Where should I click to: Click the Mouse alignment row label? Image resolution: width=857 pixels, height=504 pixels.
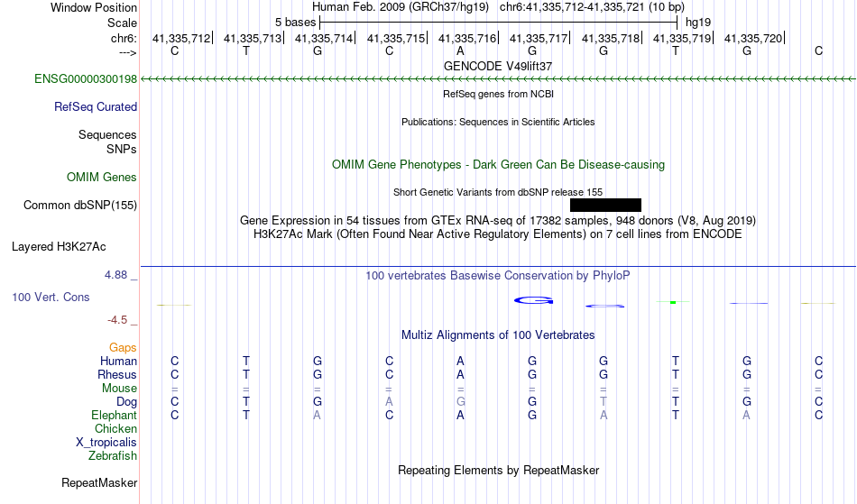point(119,389)
